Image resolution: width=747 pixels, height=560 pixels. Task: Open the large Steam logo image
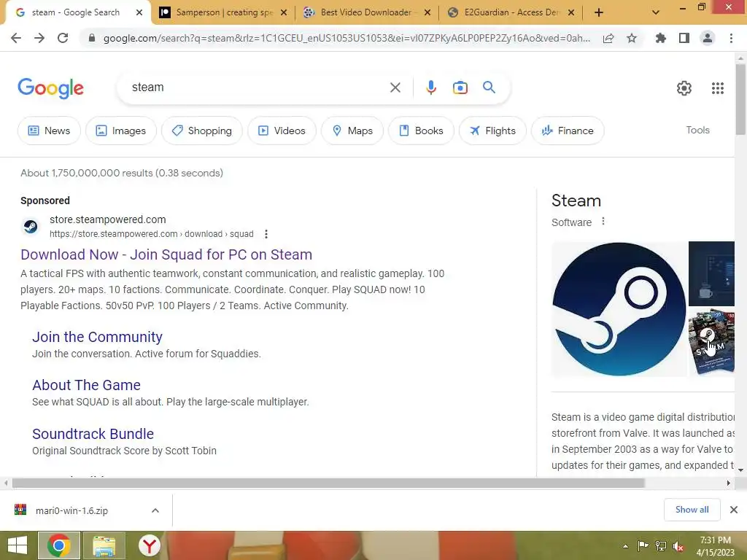click(x=619, y=309)
